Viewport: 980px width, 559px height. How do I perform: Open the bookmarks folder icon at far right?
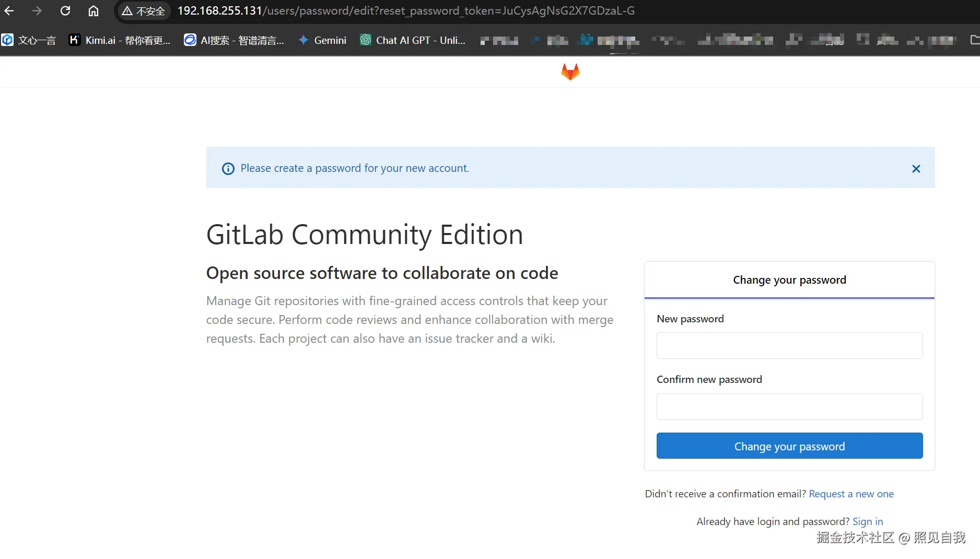974,40
